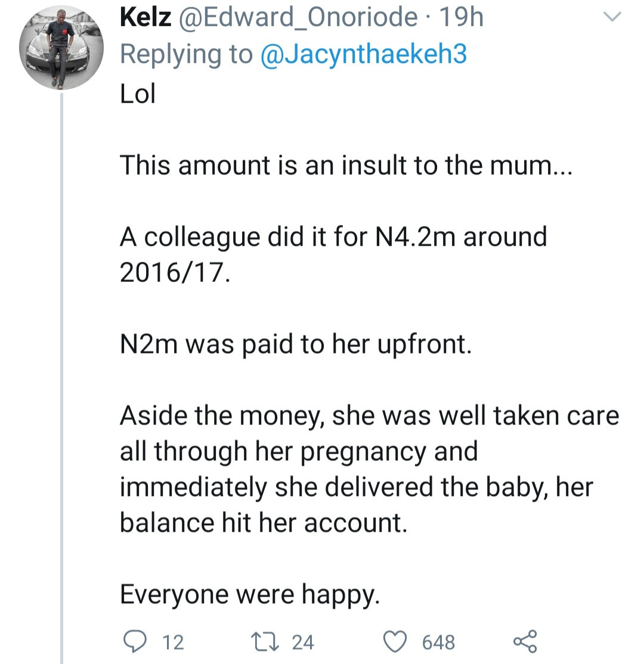This screenshot has width=644, height=664.
Task: Open Kelz's profile picture
Action: (61, 48)
